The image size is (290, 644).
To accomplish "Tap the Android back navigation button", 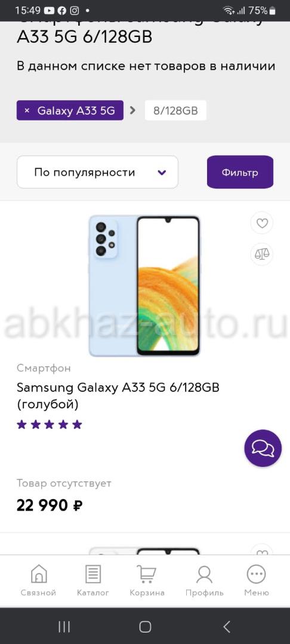I will (x=226, y=626).
